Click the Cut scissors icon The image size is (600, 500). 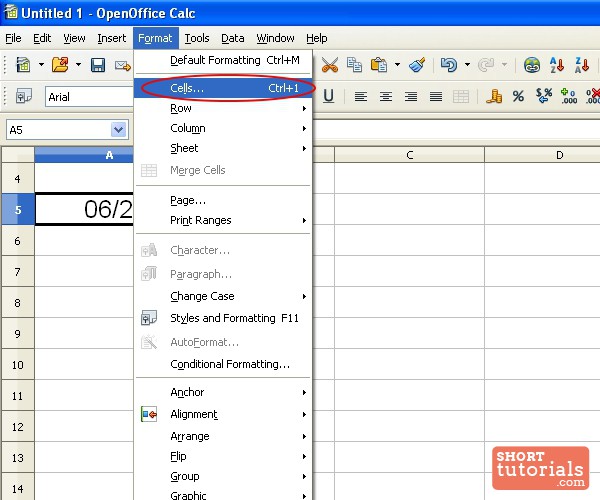click(x=329, y=65)
